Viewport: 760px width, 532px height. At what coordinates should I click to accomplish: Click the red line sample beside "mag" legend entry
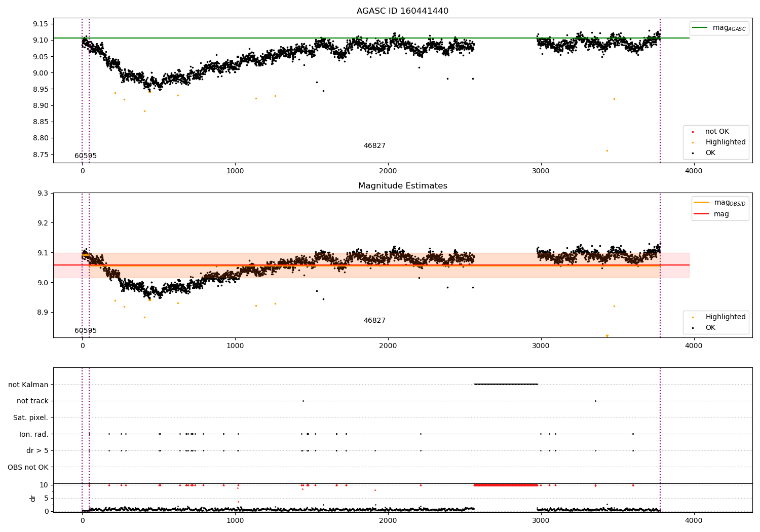702,214
